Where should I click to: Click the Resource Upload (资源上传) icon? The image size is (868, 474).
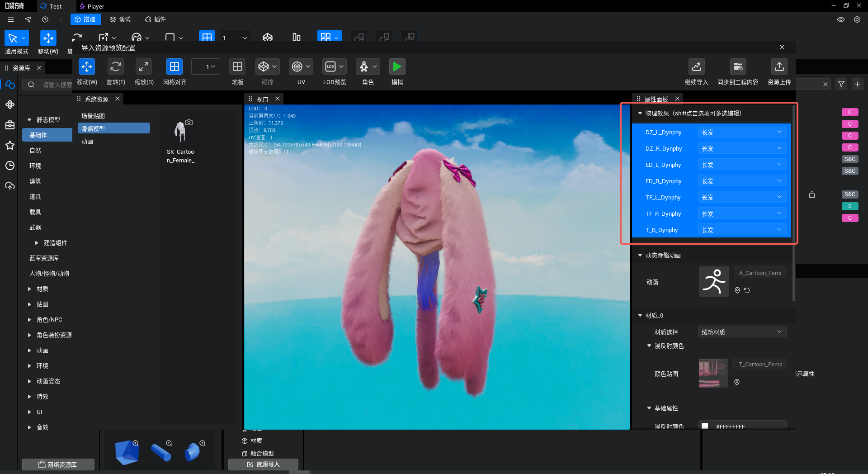779,67
